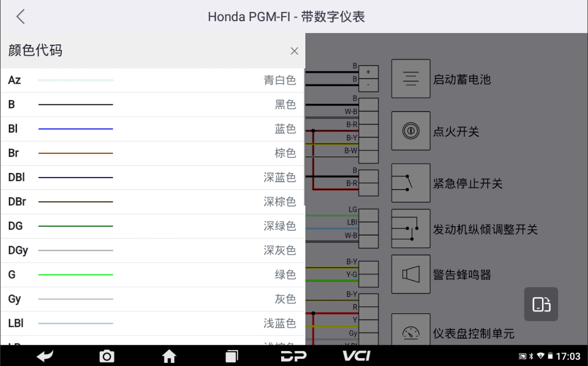Click the 警告蜂鸣器 label
Viewport: 588px width, 366px height.
click(462, 275)
